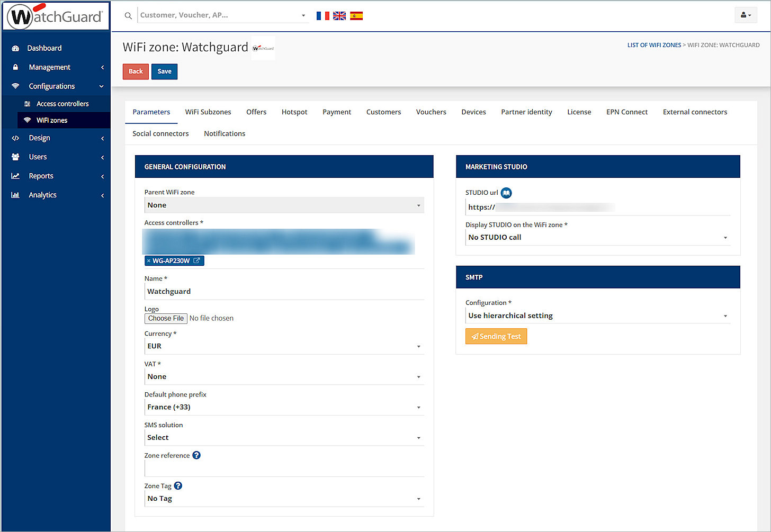Image resolution: width=771 pixels, height=532 pixels.
Task: Open the Parent WiFi zone dropdown
Action: (284, 205)
